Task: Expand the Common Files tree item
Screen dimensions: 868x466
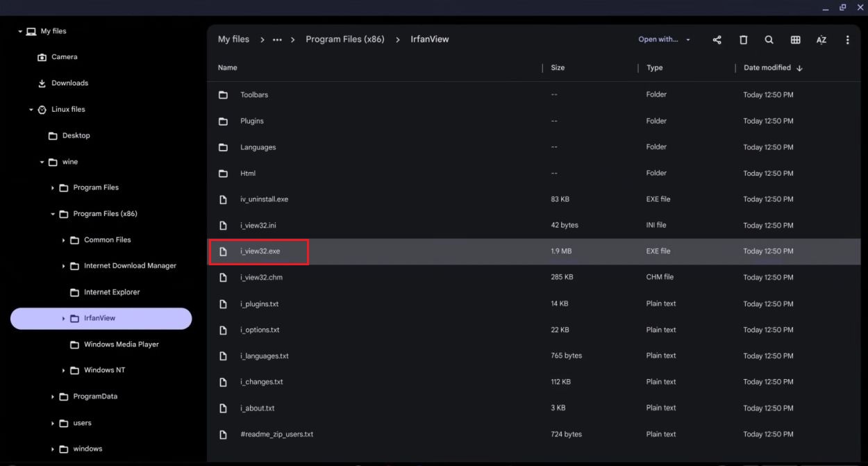Action: 63,240
